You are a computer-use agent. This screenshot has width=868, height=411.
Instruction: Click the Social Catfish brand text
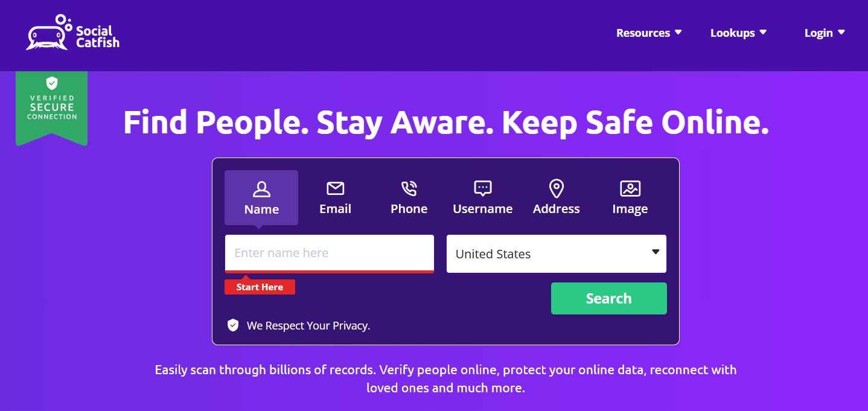point(98,36)
